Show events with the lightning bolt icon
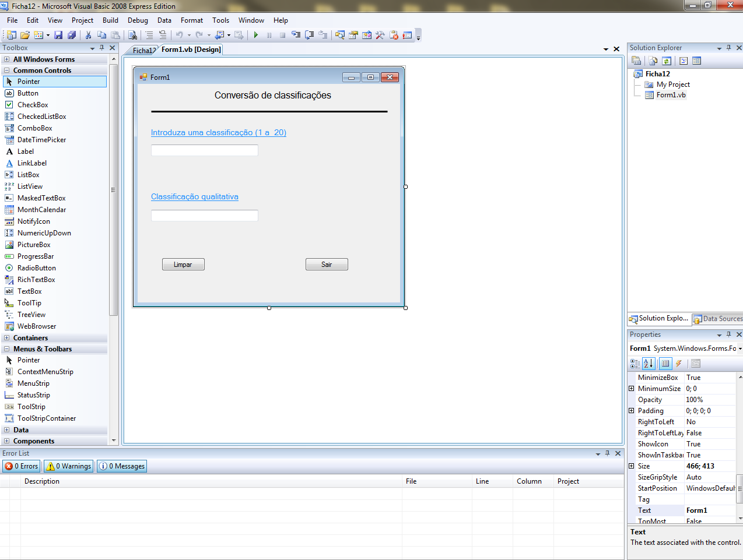743x560 pixels. point(679,364)
